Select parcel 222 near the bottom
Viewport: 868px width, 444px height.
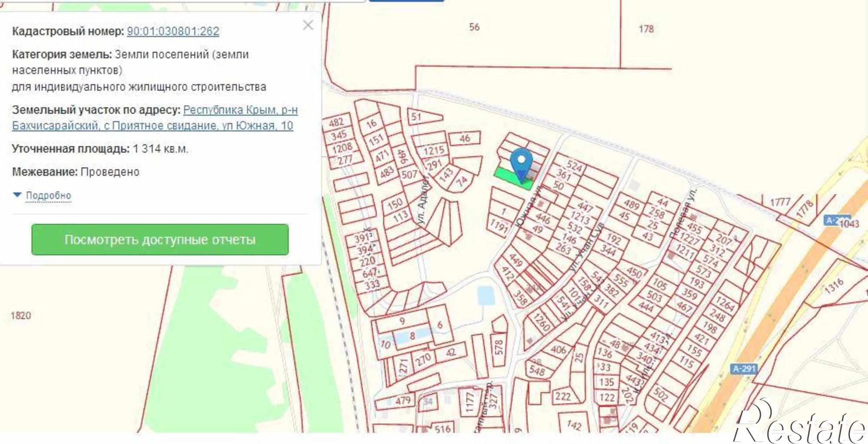[x=562, y=396]
